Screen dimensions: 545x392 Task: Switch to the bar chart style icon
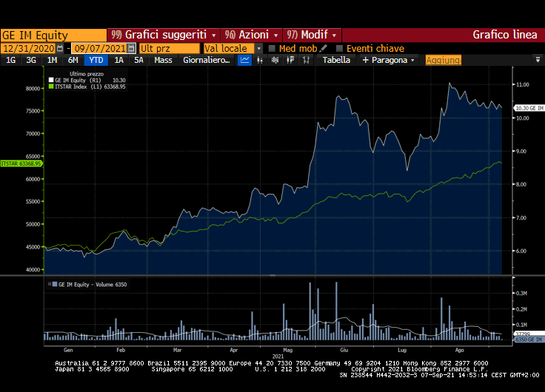point(260,60)
